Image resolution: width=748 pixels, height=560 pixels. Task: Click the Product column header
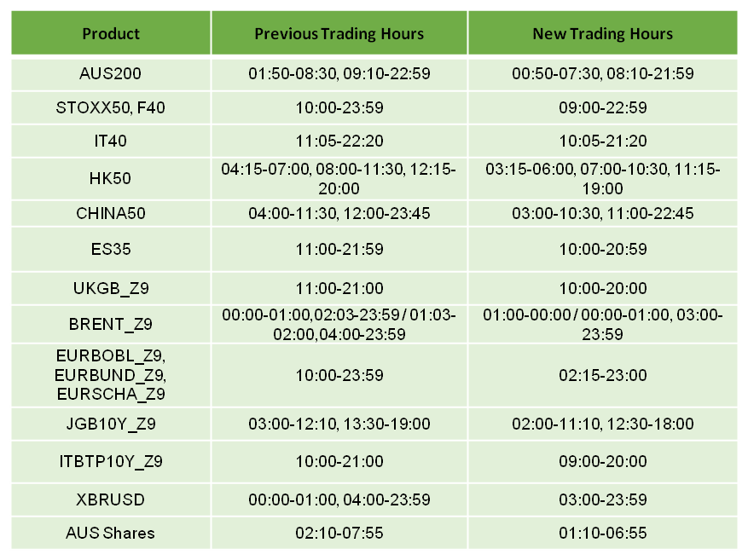(111, 33)
